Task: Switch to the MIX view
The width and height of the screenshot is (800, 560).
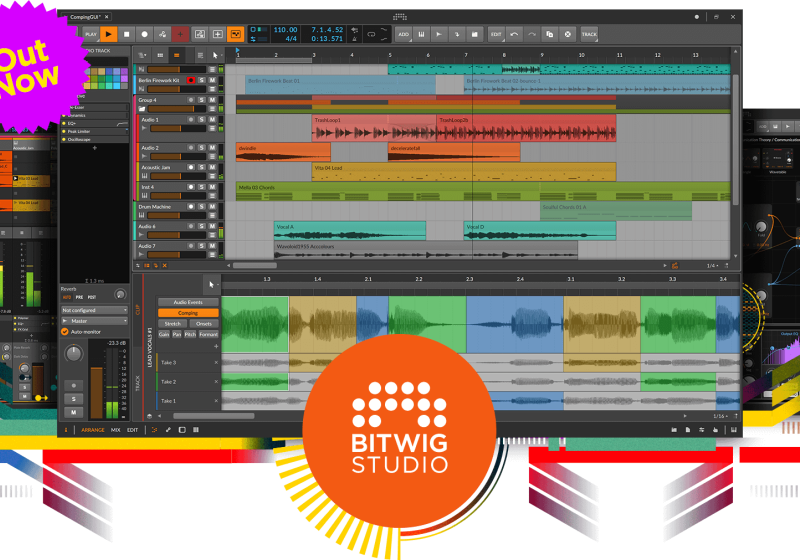Action: [x=116, y=430]
